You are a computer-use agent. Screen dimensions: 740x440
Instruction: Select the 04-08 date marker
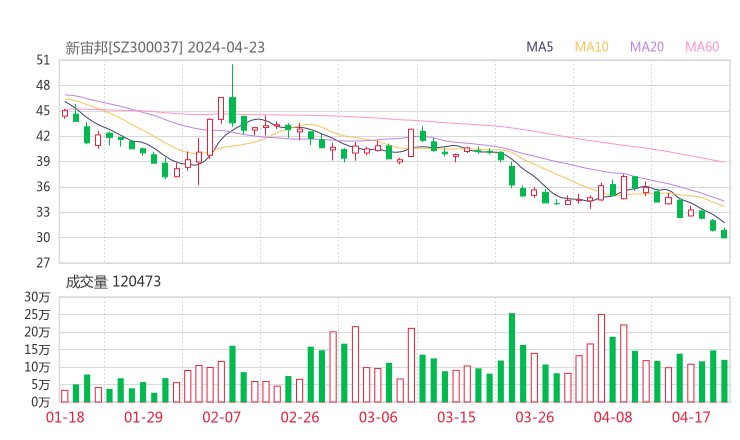[613, 417]
